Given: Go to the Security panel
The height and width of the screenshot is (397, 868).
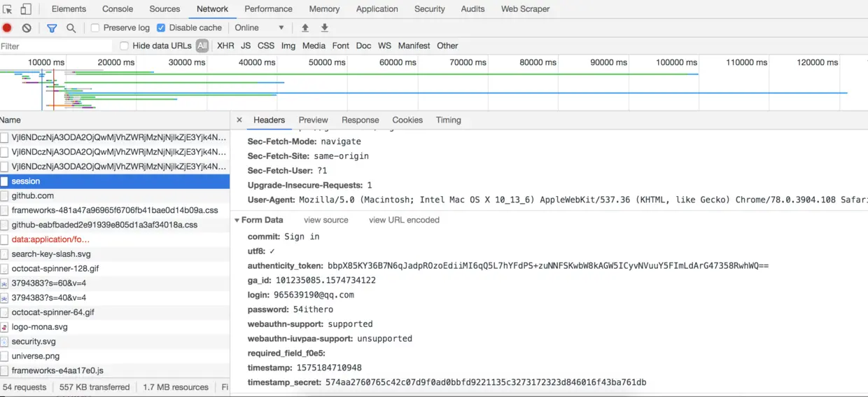Looking at the screenshot, I should tap(429, 9).
